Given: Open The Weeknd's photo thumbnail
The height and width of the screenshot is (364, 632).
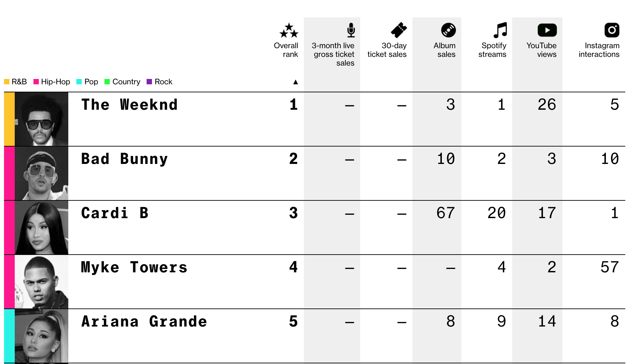Looking at the screenshot, I should pyautogui.click(x=41, y=119).
